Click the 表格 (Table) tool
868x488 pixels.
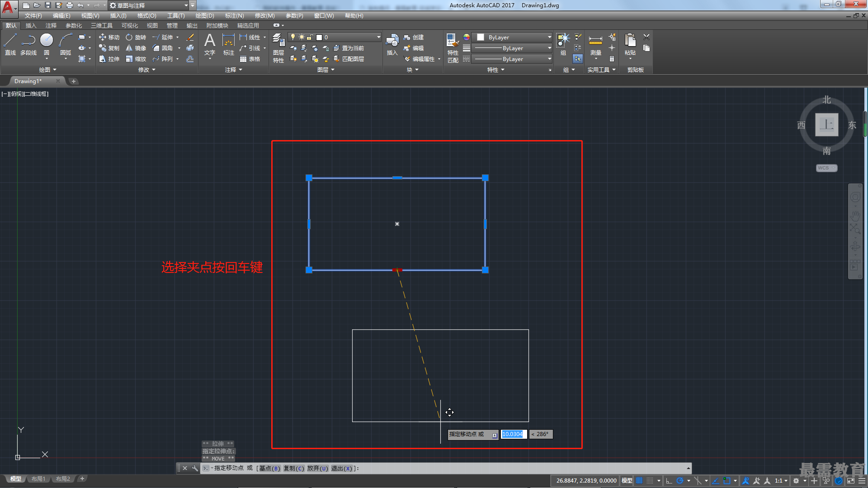[250, 59]
